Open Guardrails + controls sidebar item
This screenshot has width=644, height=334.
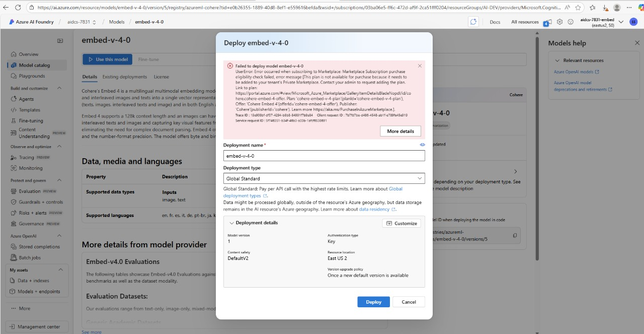[x=41, y=202]
